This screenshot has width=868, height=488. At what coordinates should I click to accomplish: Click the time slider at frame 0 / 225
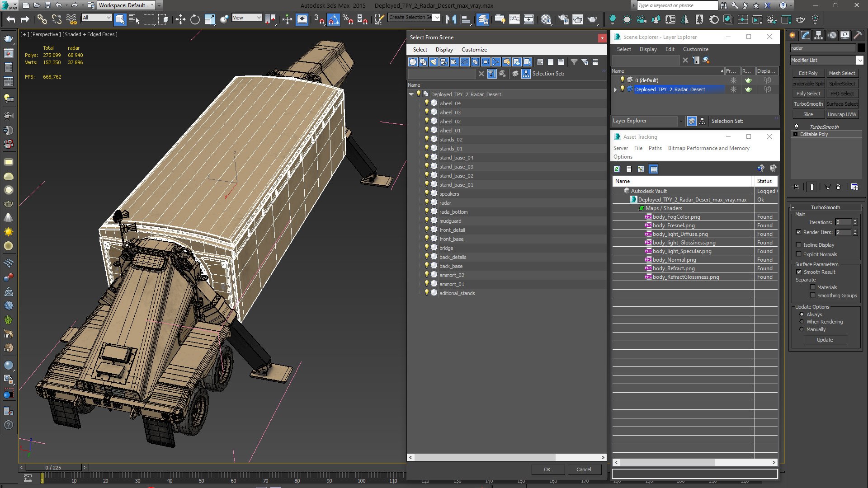[53, 468]
